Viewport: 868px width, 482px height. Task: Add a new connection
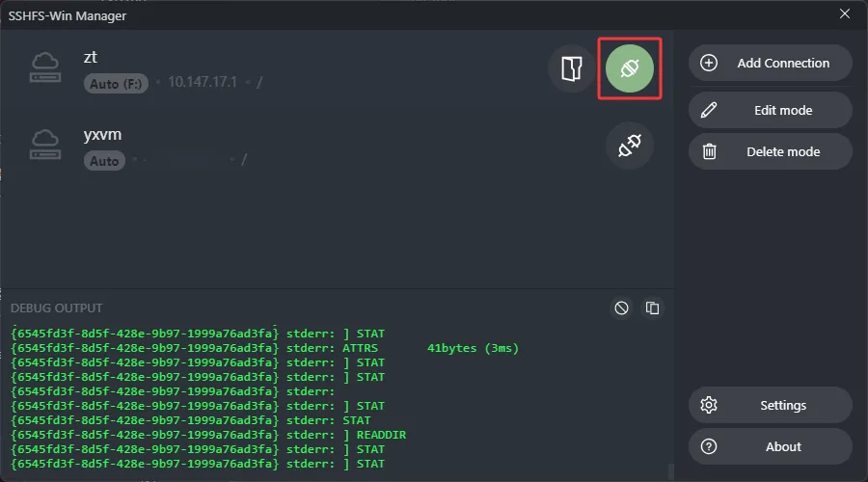770,63
